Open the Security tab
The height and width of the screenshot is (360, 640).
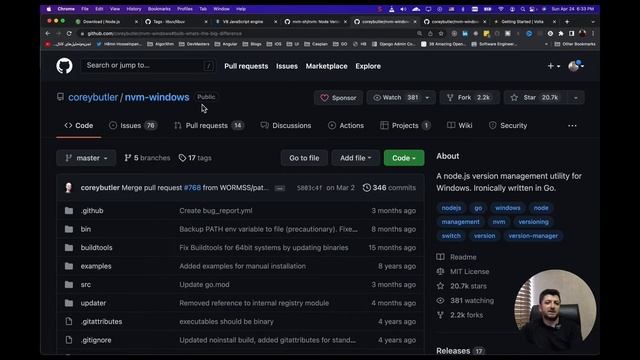point(508,125)
